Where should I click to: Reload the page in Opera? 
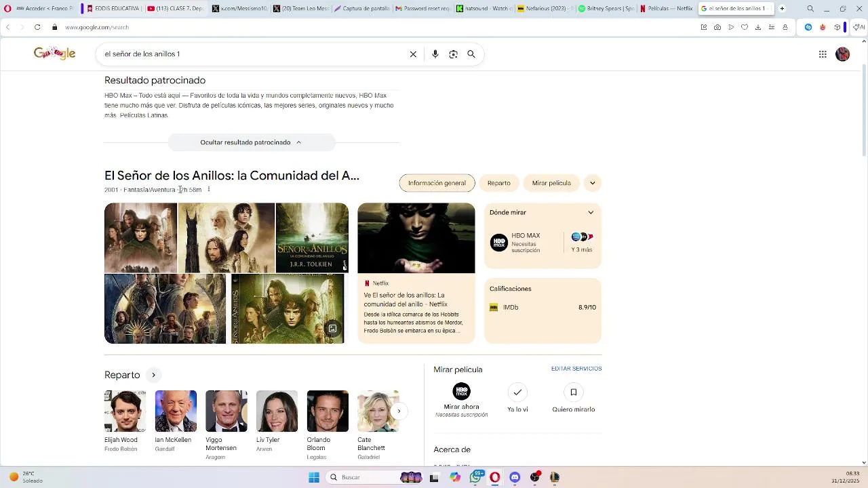coord(37,27)
